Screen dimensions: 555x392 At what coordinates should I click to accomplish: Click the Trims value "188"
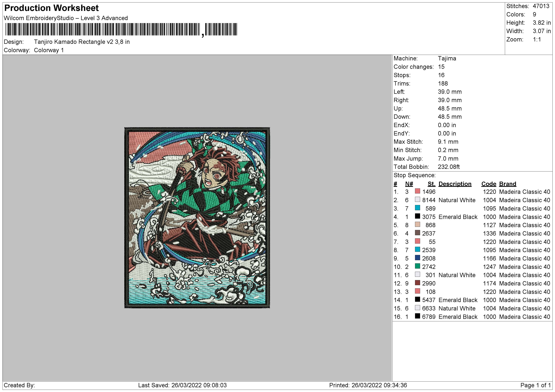[x=443, y=84]
